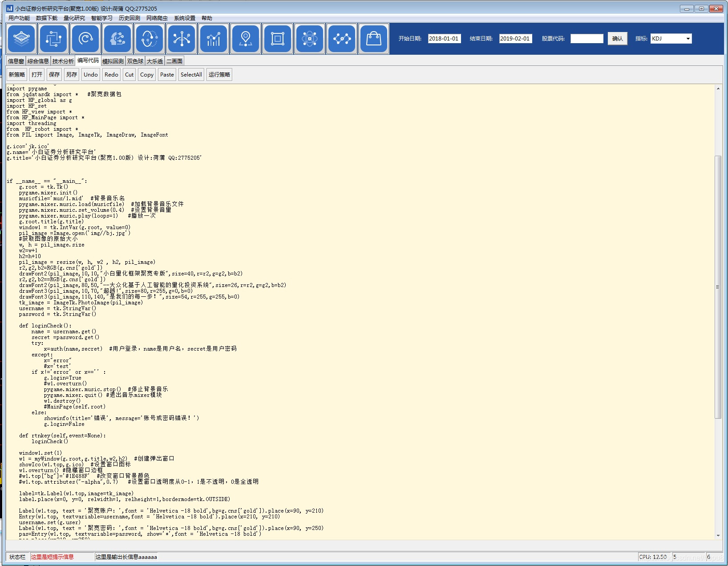Switch to the 大乐透 tab
The width and height of the screenshot is (728, 566).
coord(155,61)
